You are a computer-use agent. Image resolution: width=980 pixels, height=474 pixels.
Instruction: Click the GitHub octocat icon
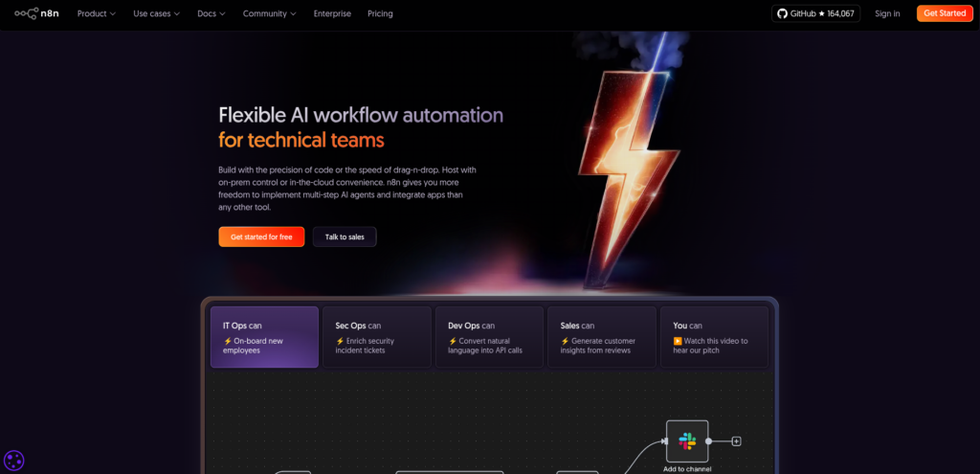point(782,13)
